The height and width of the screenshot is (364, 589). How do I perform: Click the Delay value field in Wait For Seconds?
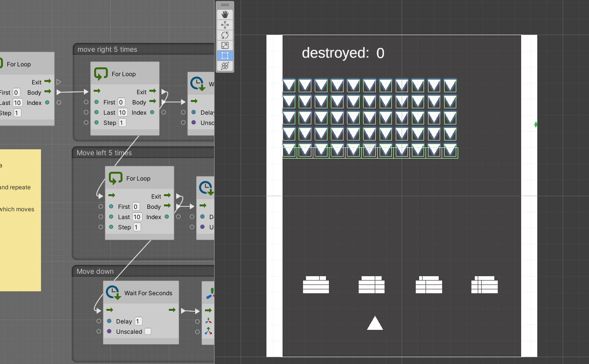coord(138,321)
